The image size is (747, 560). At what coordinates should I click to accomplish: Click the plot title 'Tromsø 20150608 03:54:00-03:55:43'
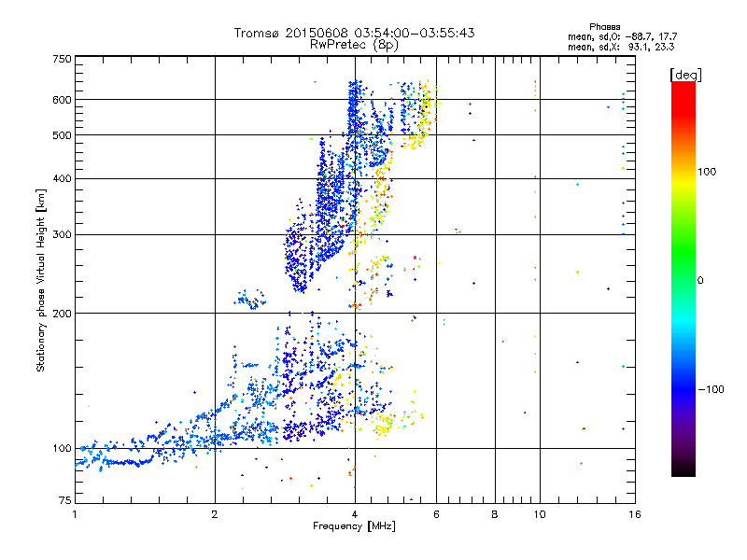point(354,33)
